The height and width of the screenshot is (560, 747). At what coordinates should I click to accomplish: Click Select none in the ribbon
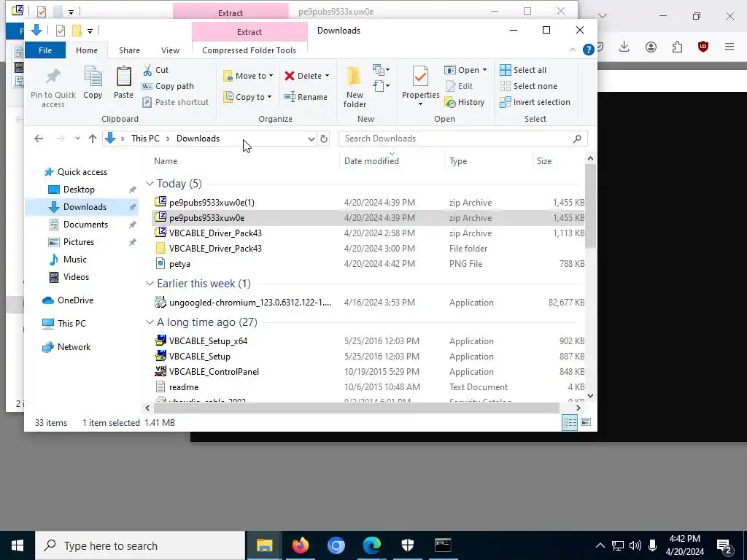click(x=529, y=86)
